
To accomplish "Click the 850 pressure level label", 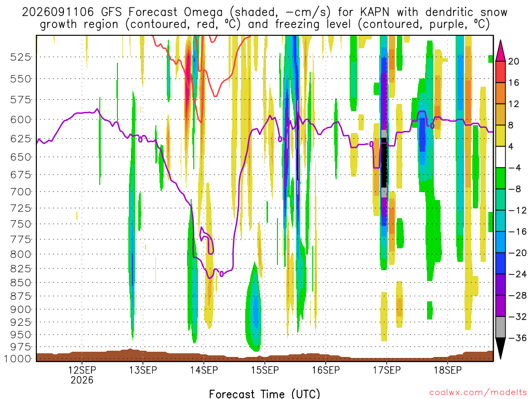I will (21, 283).
